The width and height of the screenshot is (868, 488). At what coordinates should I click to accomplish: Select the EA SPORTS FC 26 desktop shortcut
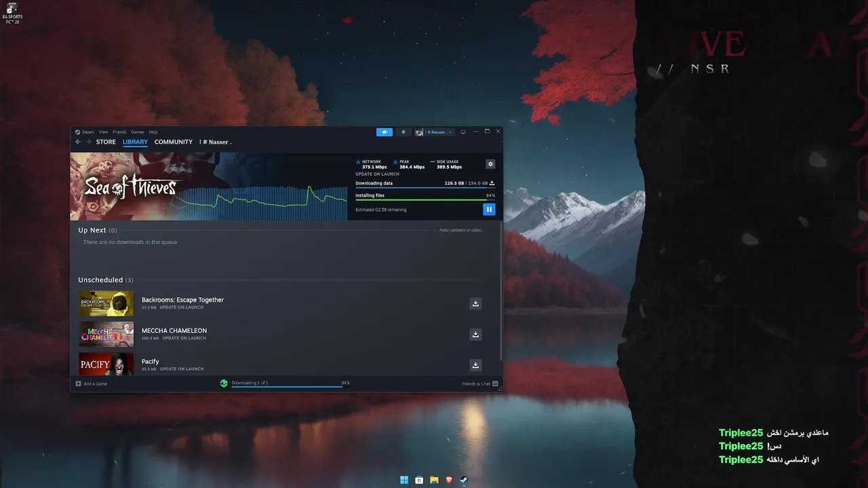[x=11, y=14]
